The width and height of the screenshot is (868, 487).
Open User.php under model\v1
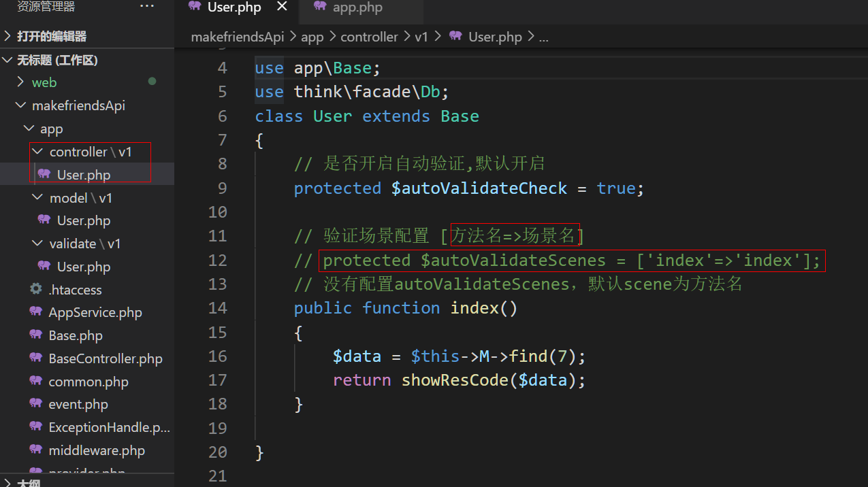point(83,220)
